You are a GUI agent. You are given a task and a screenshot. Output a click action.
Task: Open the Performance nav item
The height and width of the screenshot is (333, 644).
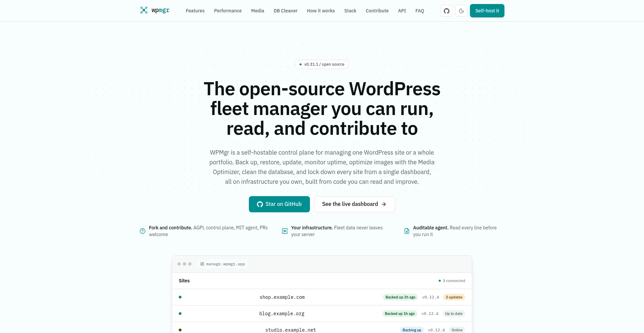point(228,11)
